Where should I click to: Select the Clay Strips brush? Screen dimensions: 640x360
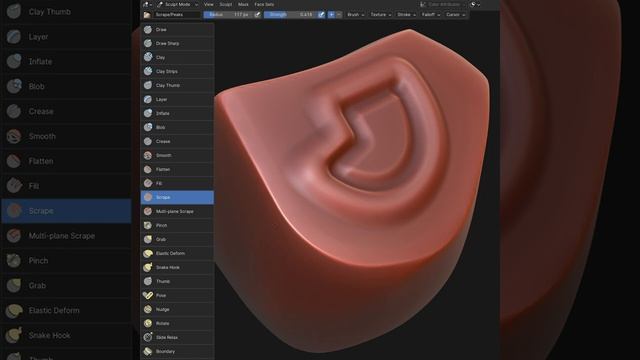coord(177,71)
